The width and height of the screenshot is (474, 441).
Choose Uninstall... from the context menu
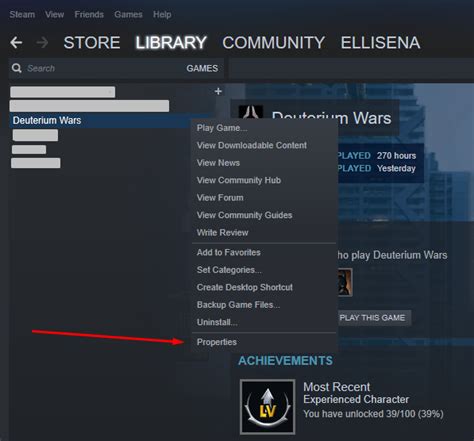click(217, 322)
